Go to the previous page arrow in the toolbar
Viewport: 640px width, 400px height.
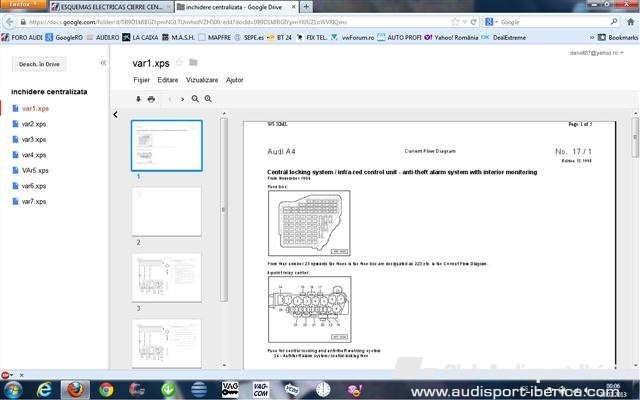(170, 99)
